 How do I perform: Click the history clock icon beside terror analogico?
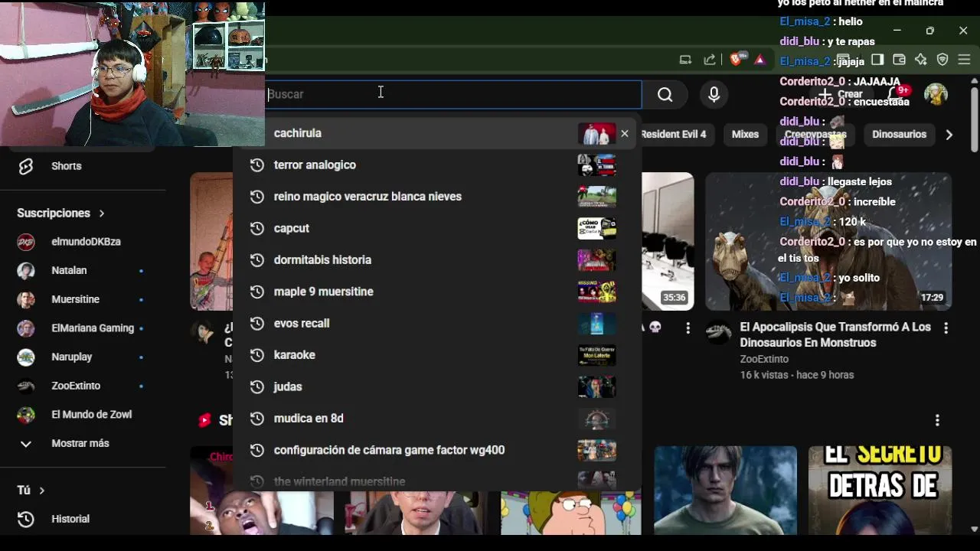(x=257, y=165)
